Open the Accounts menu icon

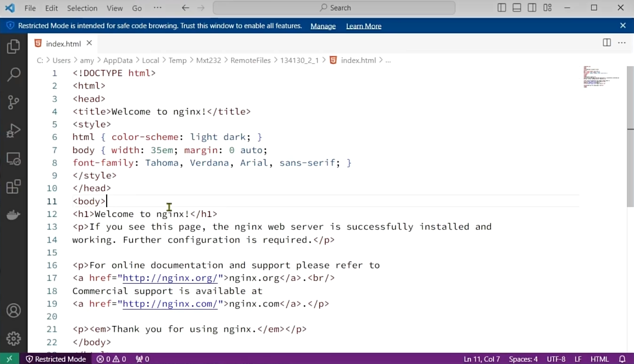[x=14, y=310]
